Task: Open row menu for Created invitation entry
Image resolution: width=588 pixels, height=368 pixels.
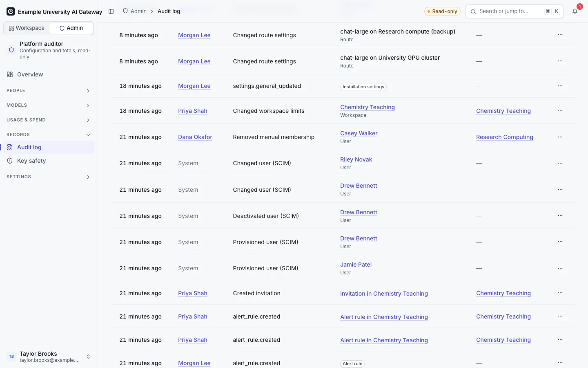Action: (560, 293)
